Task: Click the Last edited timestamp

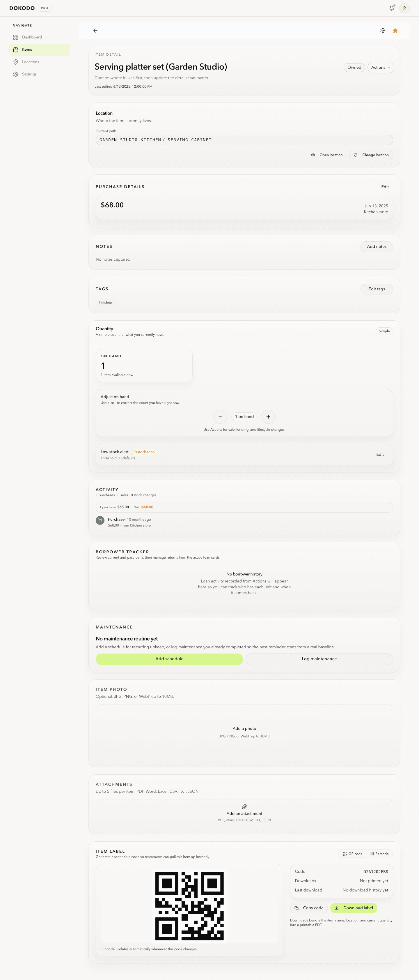Action: pos(124,87)
